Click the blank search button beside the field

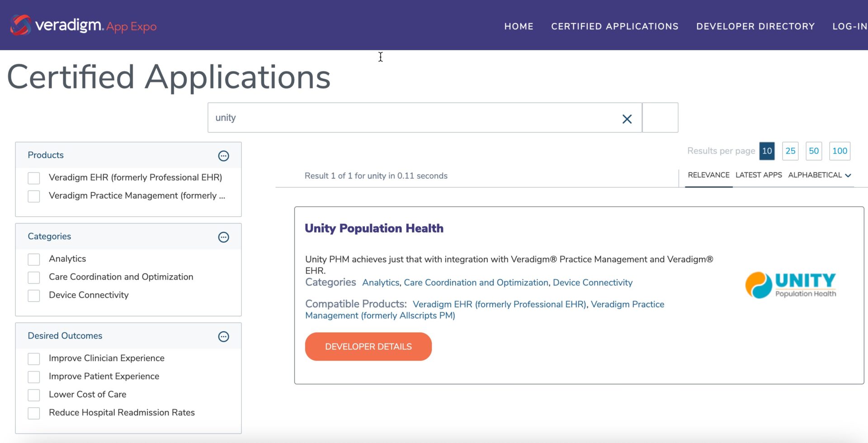[x=660, y=118]
